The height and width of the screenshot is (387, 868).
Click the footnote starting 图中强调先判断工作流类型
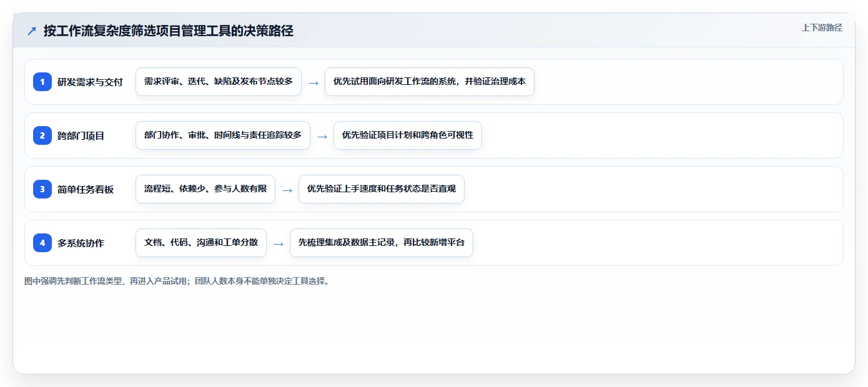tap(177, 282)
